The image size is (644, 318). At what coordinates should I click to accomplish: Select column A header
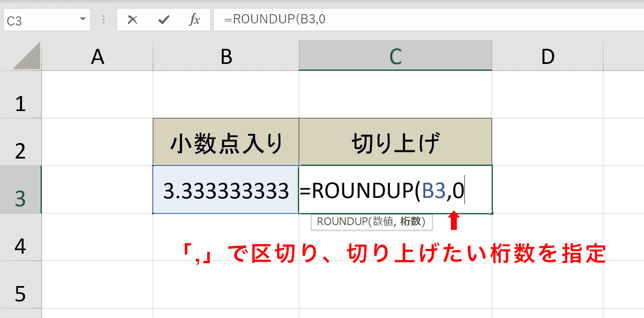[x=98, y=56]
